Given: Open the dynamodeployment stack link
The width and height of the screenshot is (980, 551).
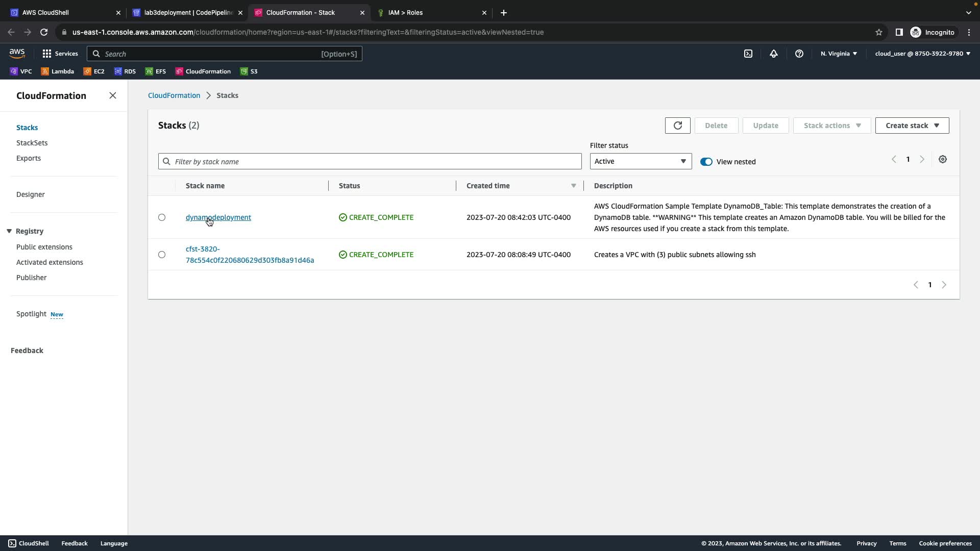Looking at the screenshot, I should tap(218, 217).
